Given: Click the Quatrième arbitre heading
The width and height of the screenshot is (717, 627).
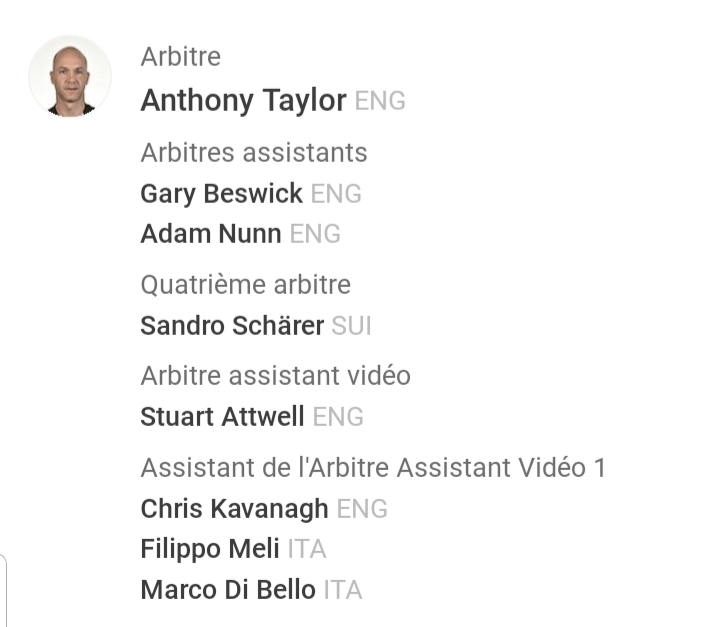Looking at the screenshot, I should click(x=245, y=285).
